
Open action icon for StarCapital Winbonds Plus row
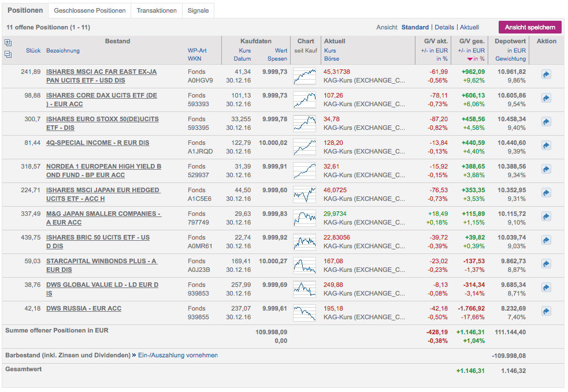(546, 264)
